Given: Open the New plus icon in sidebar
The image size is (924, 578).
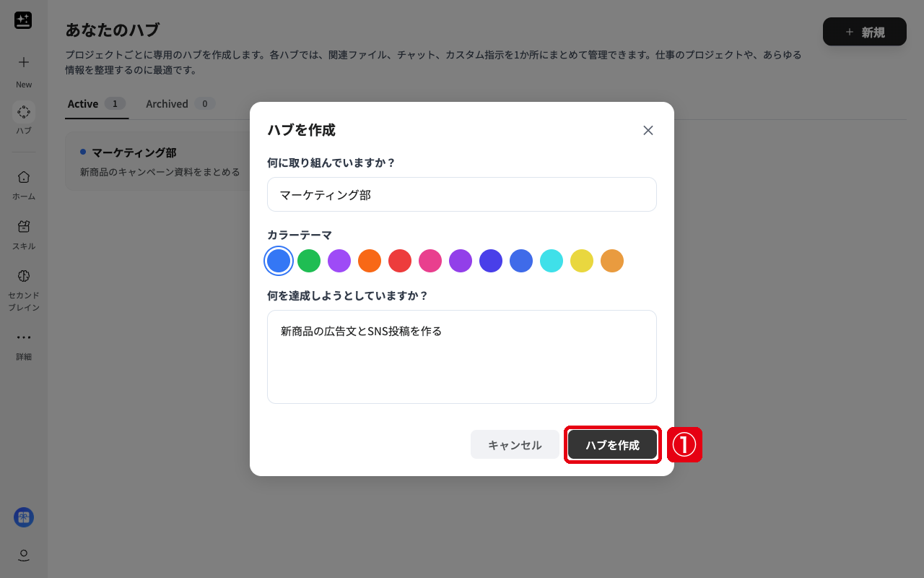Looking at the screenshot, I should point(24,62).
